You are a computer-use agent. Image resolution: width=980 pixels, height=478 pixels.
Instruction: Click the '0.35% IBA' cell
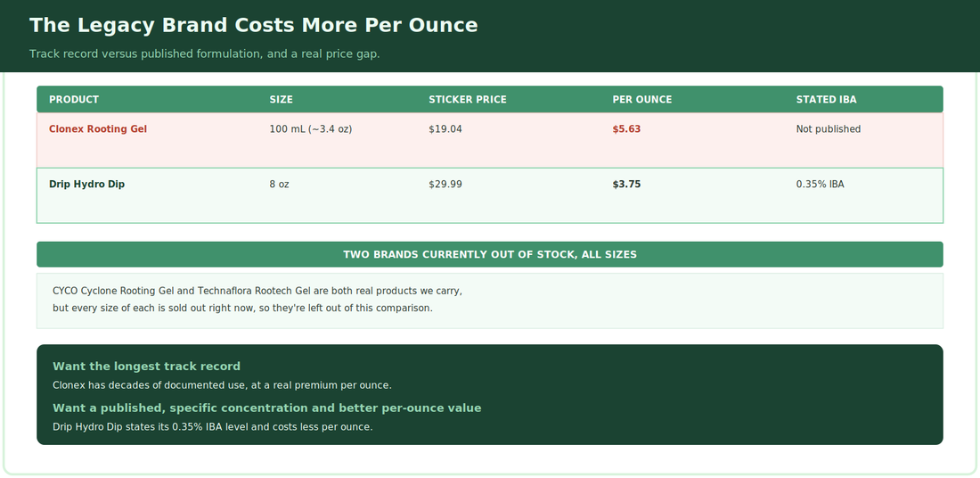tap(820, 184)
